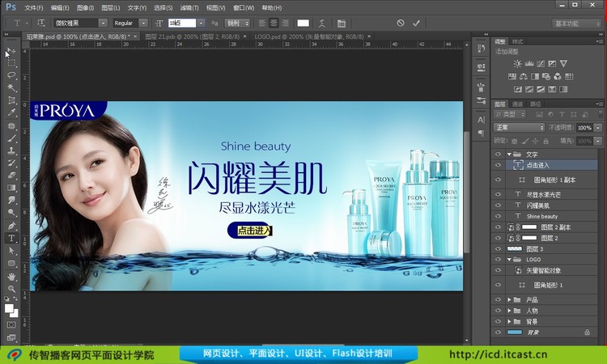Hide the LOGO layer group
This screenshot has width=607, height=364.
pyautogui.click(x=498, y=260)
